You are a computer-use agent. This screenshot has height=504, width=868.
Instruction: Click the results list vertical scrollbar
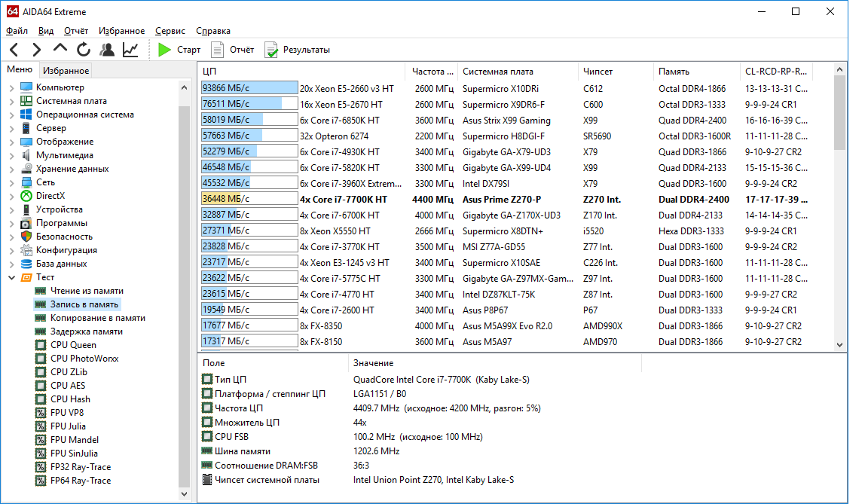[x=840, y=207]
